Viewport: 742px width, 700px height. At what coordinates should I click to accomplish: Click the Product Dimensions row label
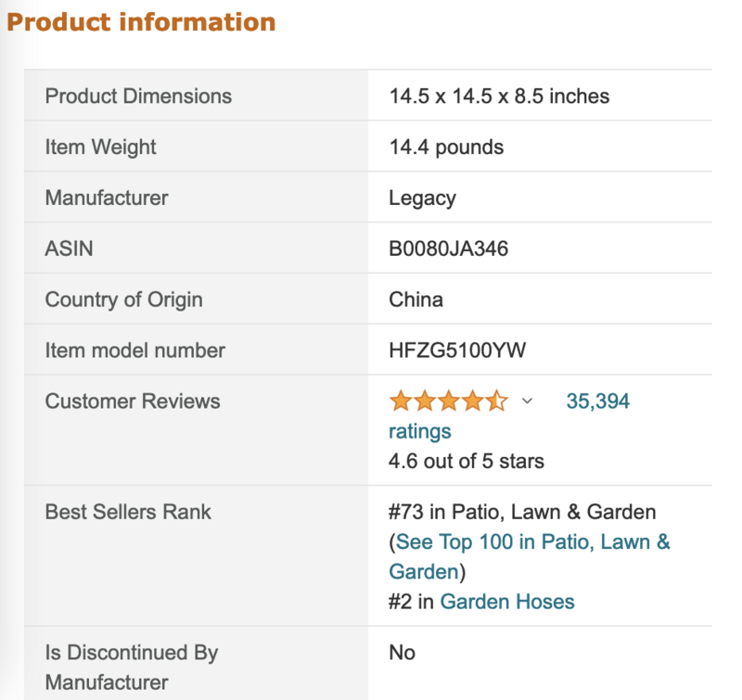tap(138, 95)
